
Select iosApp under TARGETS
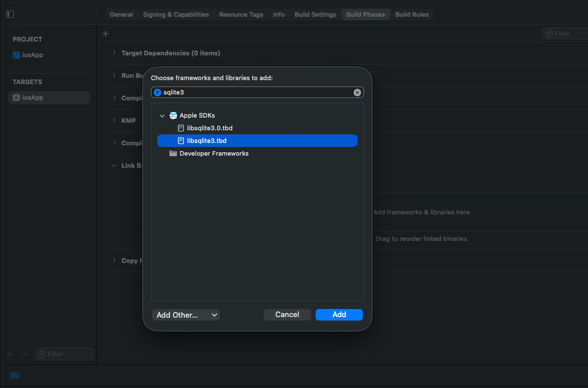(49, 97)
